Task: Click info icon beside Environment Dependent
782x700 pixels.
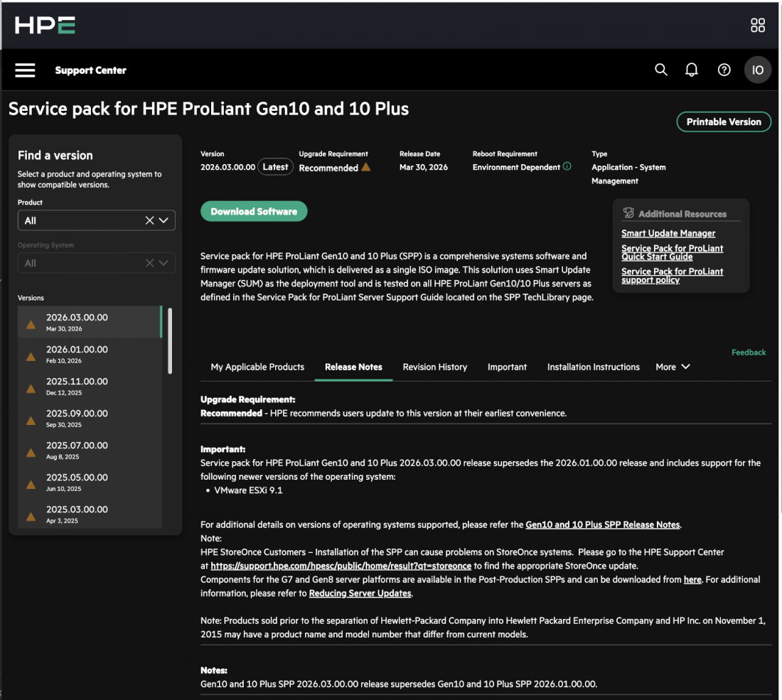Action: click(x=567, y=166)
